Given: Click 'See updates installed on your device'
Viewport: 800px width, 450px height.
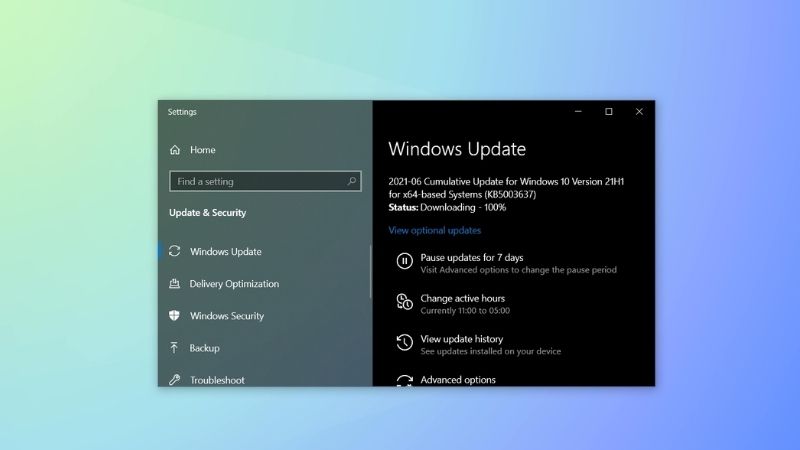Looking at the screenshot, I should (491, 352).
